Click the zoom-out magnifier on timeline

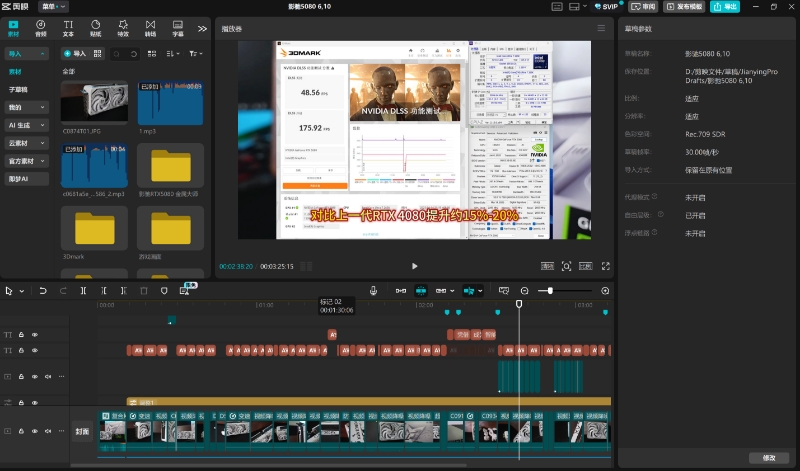pos(526,290)
